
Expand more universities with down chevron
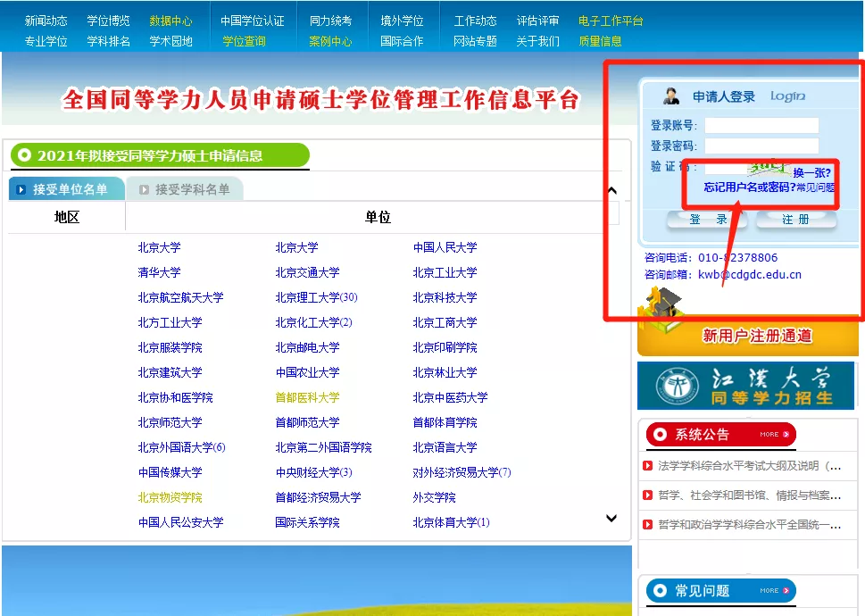click(x=611, y=518)
